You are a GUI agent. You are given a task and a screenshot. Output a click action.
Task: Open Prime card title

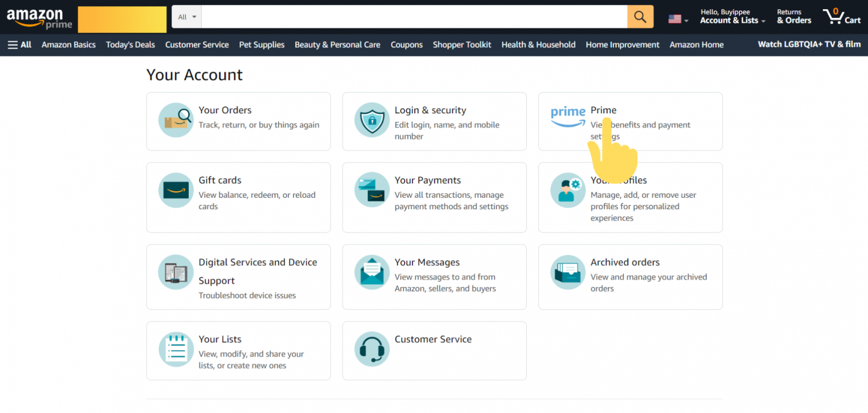603,110
